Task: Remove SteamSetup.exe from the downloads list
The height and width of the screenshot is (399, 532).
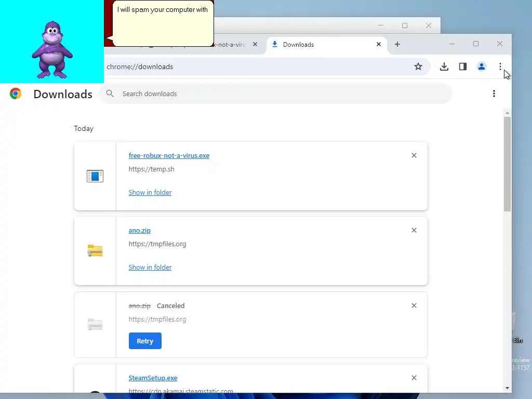Action: 414,378
